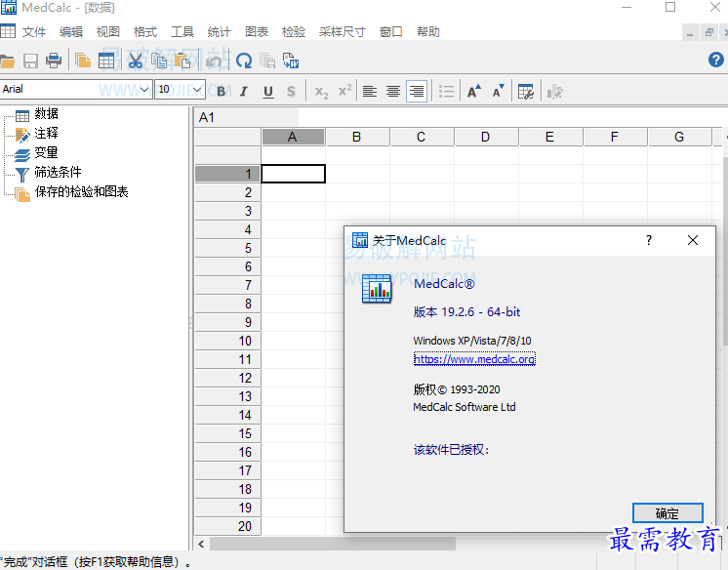Click the A1 cell reference box
The width and height of the screenshot is (728, 570).
coord(247,117)
